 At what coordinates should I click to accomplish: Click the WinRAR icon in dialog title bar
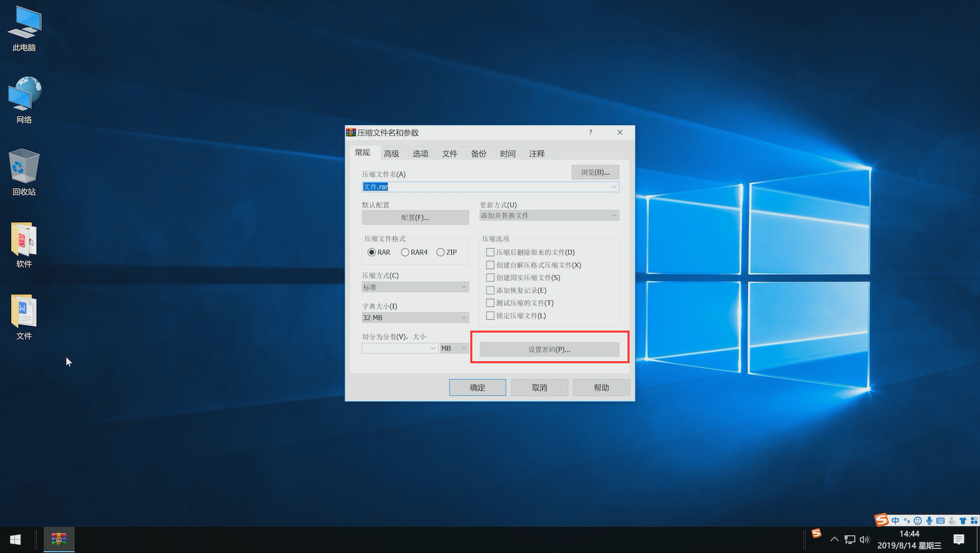[x=351, y=133]
